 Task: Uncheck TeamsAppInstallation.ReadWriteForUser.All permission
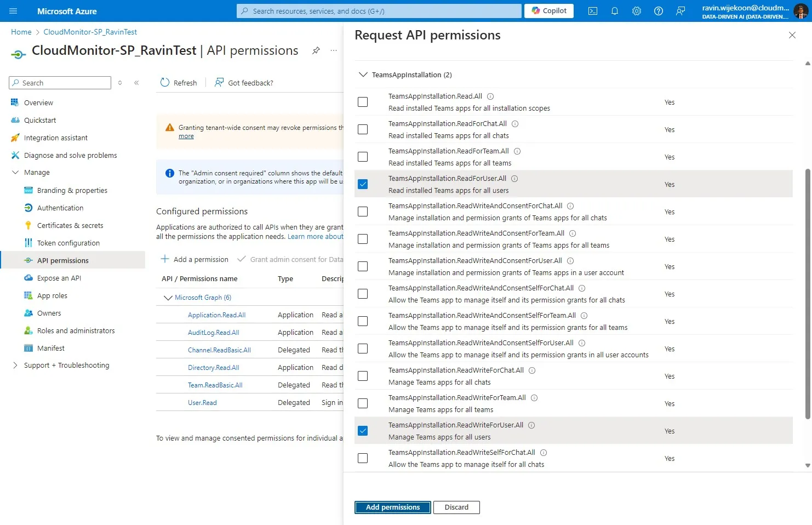click(x=363, y=431)
